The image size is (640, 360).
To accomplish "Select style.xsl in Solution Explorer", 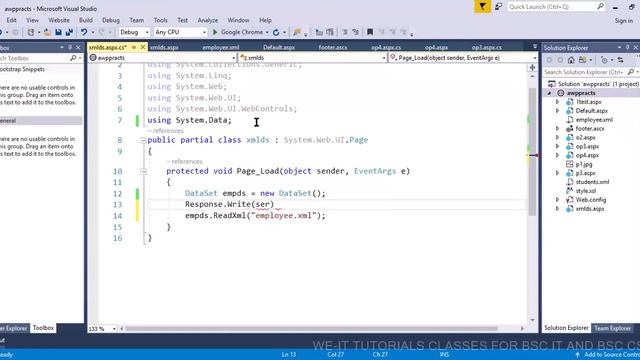I will click(585, 191).
